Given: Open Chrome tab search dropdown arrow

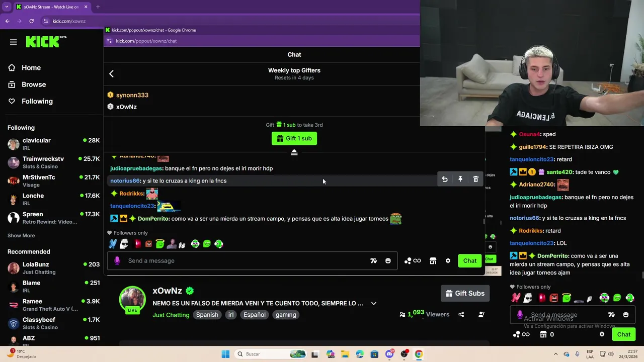Looking at the screenshot, I should [7, 7].
